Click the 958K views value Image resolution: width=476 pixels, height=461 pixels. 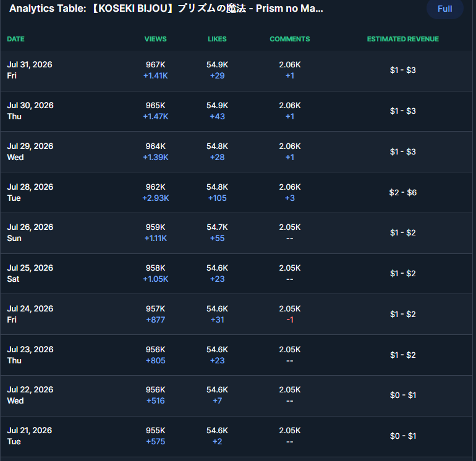(x=155, y=268)
